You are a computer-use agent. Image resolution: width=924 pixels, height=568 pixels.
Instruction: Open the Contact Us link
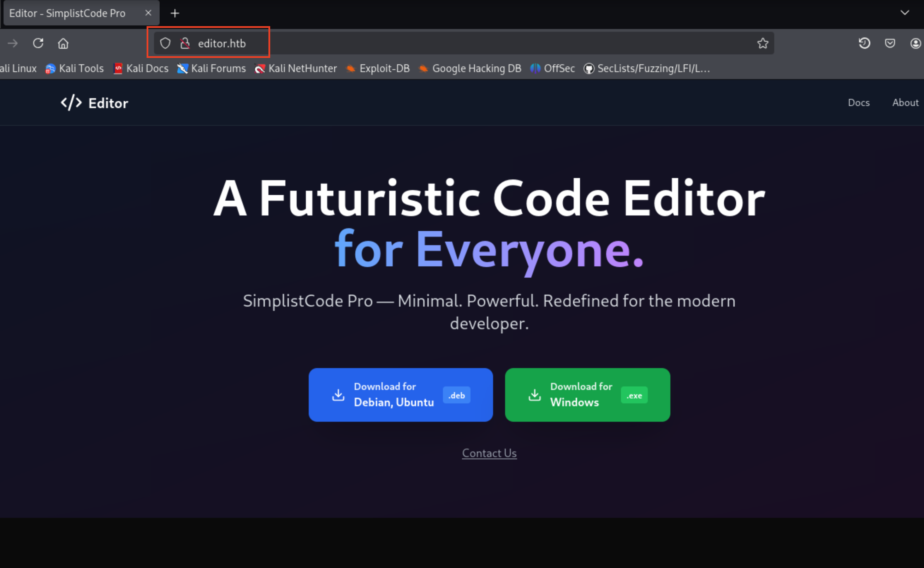489,453
